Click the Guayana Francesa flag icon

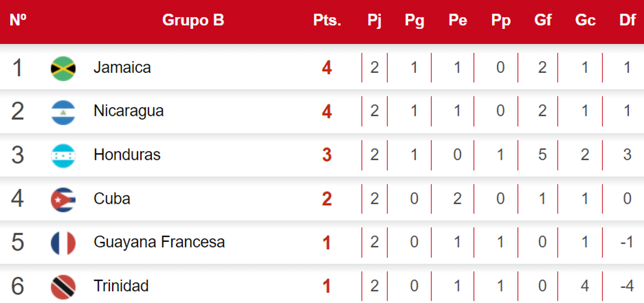(x=63, y=243)
